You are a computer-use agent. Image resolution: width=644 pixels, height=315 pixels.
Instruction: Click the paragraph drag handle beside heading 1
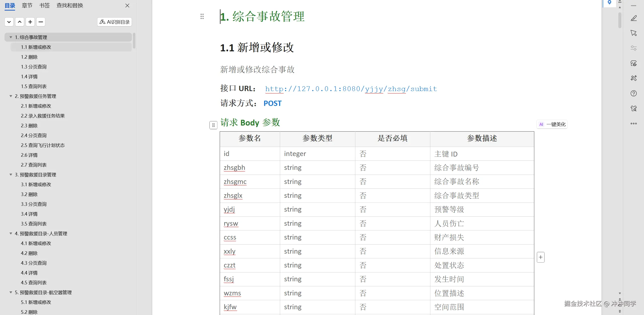[x=202, y=16]
